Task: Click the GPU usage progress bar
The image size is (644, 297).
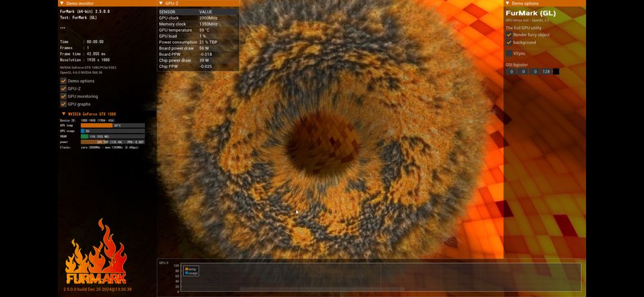Action: (113, 131)
